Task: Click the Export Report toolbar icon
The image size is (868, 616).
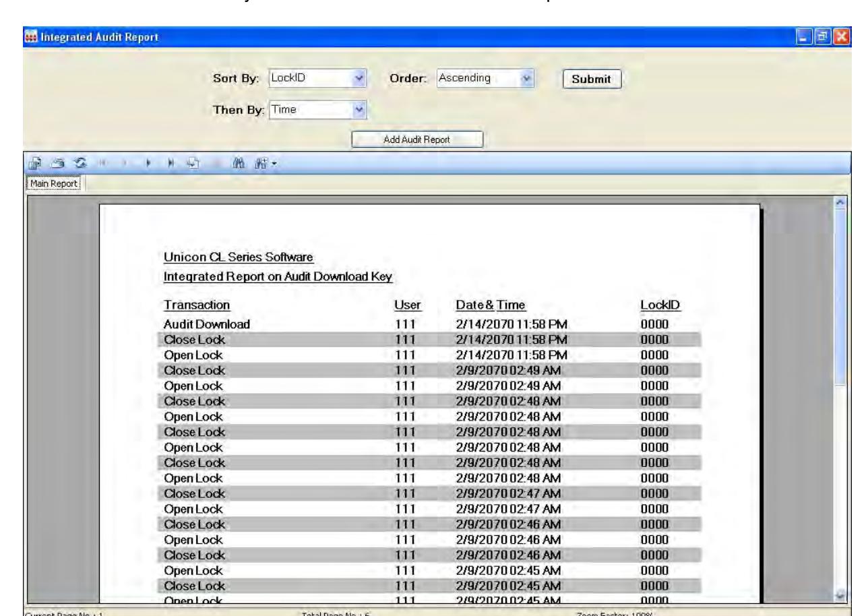Action: coord(35,162)
